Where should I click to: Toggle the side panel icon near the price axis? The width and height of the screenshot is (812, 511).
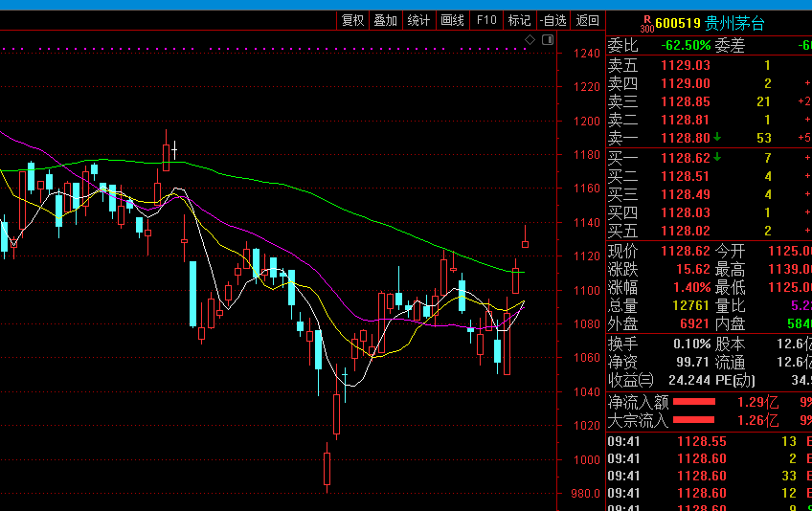click(x=547, y=39)
